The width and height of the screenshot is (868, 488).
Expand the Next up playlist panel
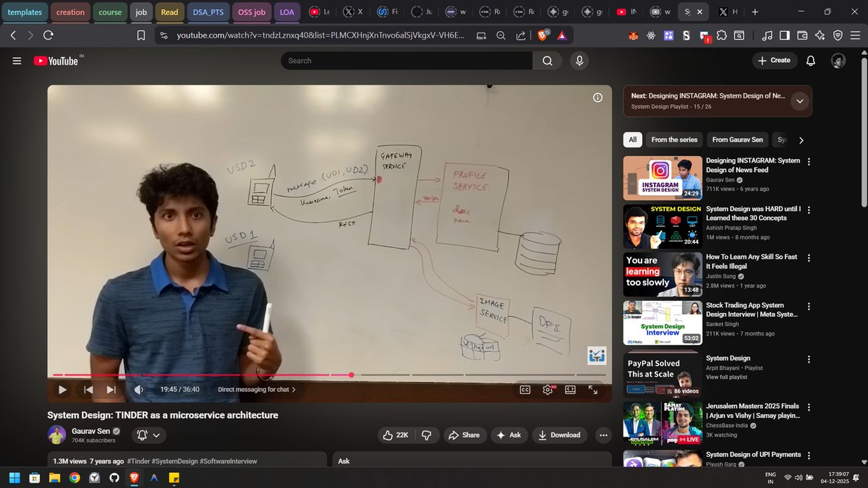tap(799, 101)
